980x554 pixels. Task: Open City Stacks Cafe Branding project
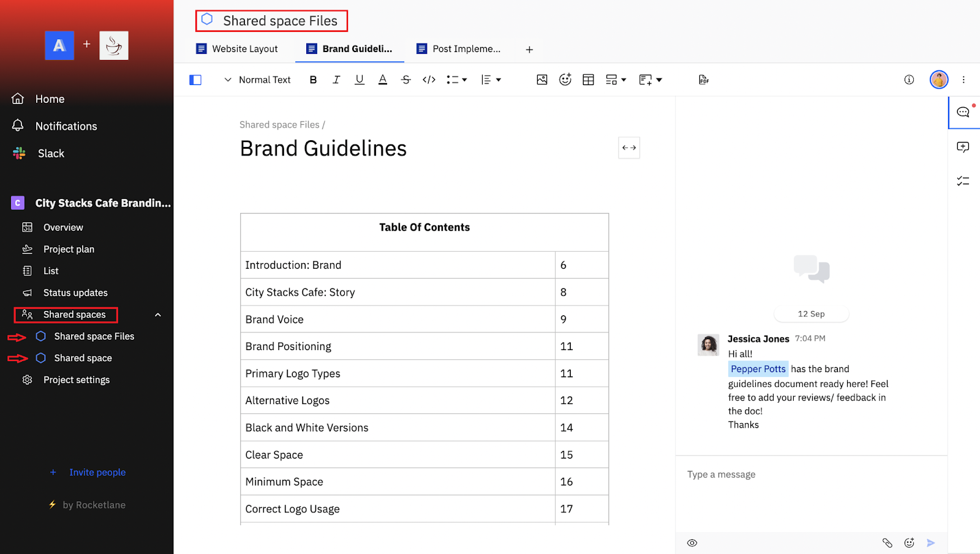click(91, 203)
